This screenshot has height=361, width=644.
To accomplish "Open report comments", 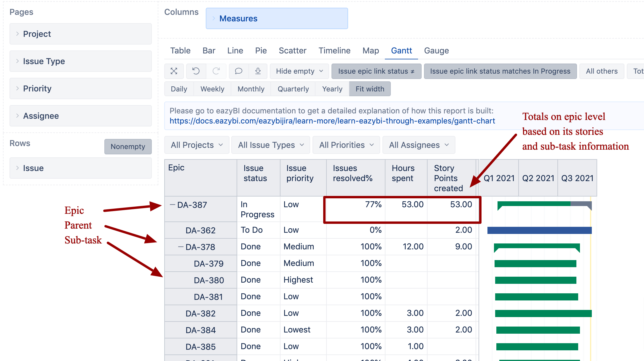I will click(238, 71).
